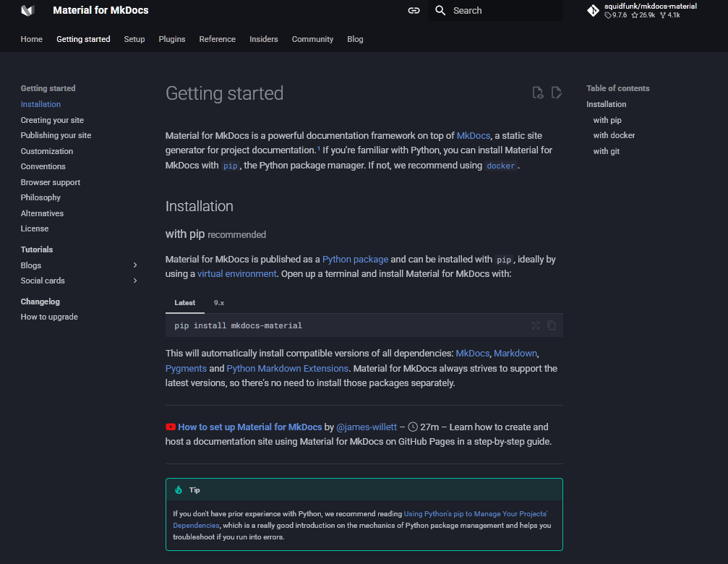This screenshot has height=564, width=728.
Task: Open the Getting started tab
Action: point(83,39)
